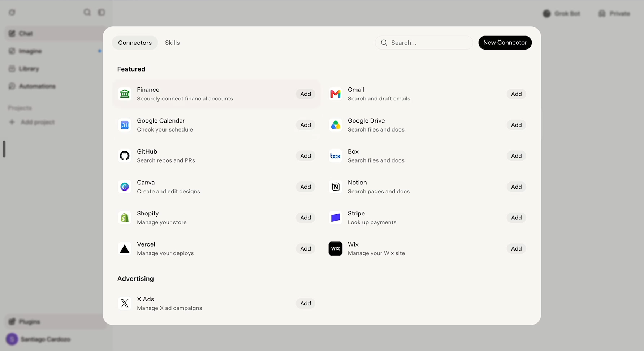
Task: Add the Google Calendar connector
Action: coord(306,125)
